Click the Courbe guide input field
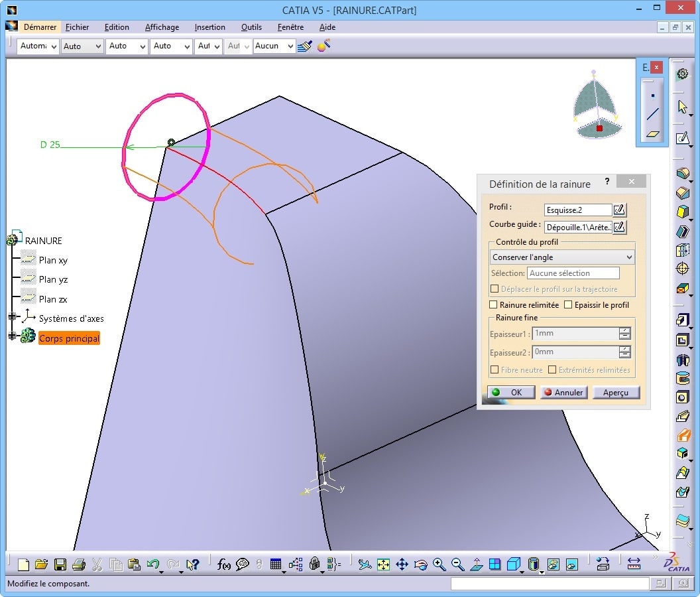 point(577,228)
